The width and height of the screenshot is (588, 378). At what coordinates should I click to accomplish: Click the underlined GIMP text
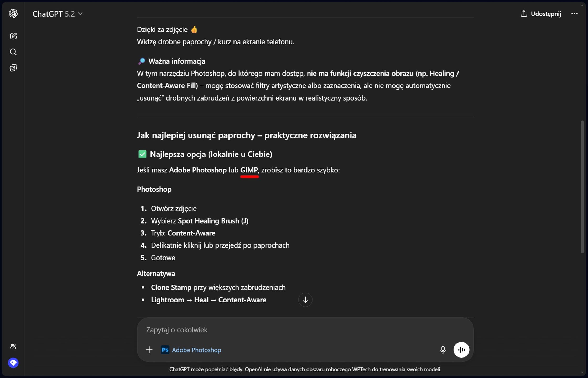click(x=249, y=170)
